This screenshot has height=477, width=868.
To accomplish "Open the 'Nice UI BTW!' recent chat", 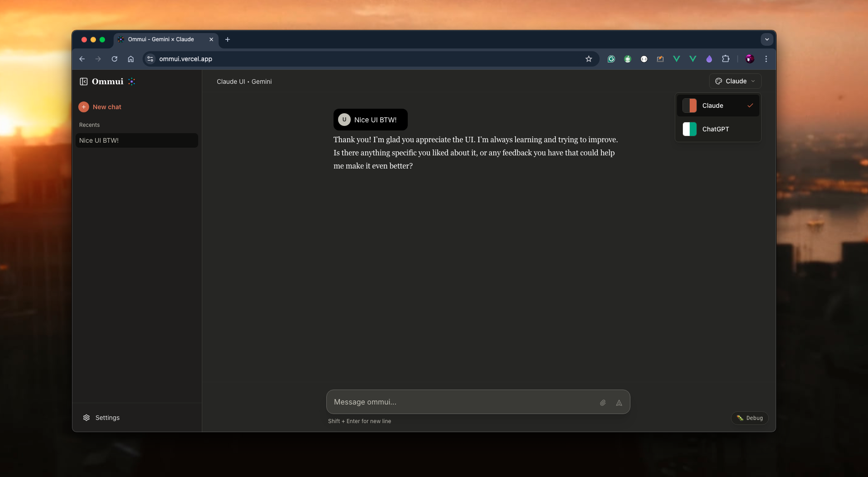I will click(137, 140).
